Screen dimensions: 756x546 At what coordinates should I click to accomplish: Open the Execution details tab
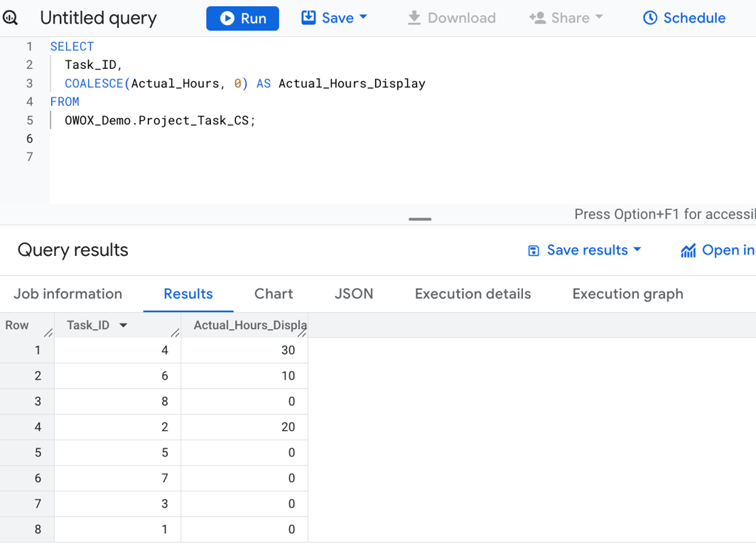point(472,294)
